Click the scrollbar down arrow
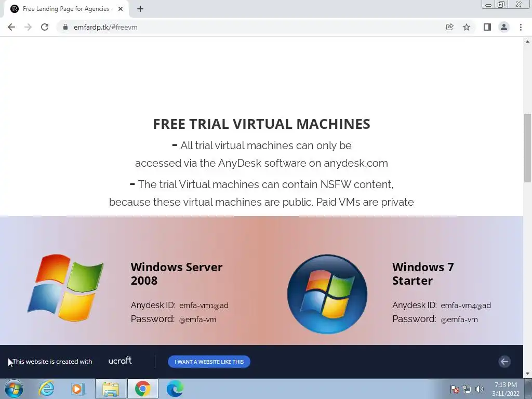The height and width of the screenshot is (399, 532). pos(528,374)
